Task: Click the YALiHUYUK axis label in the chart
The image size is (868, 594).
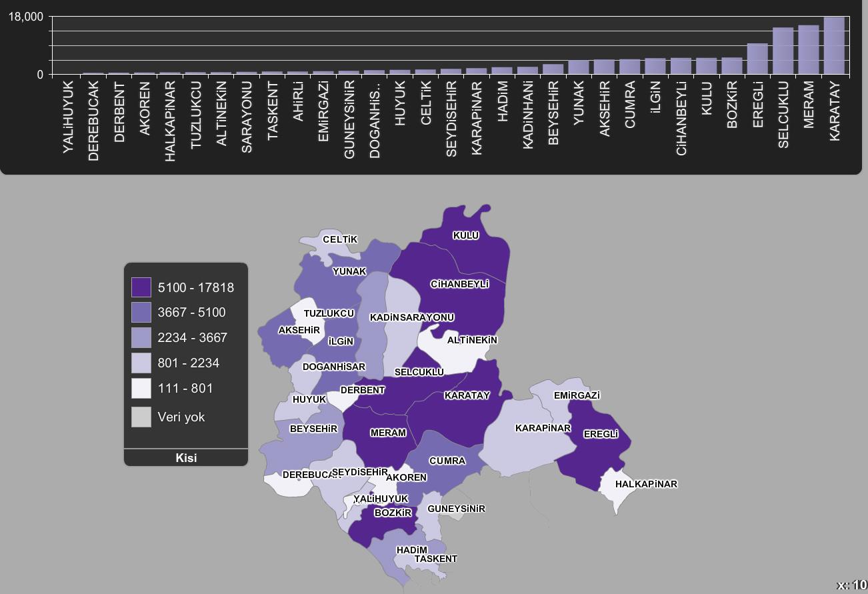Action: (68, 117)
